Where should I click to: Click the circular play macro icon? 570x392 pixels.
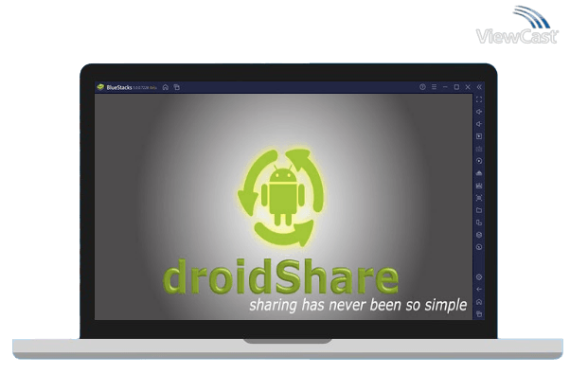tap(479, 161)
